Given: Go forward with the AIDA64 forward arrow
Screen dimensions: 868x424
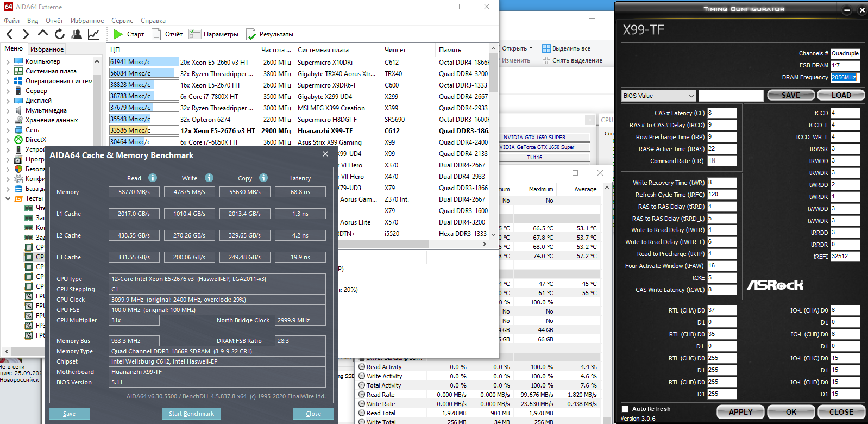Looking at the screenshot, I should click(x=26, y=34).
